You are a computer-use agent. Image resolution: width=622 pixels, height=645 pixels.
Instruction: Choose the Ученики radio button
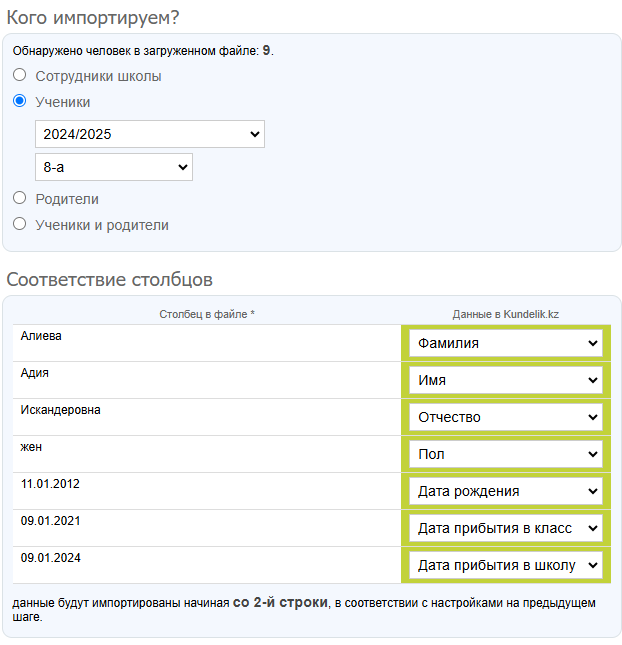click(x=20, y=101)
